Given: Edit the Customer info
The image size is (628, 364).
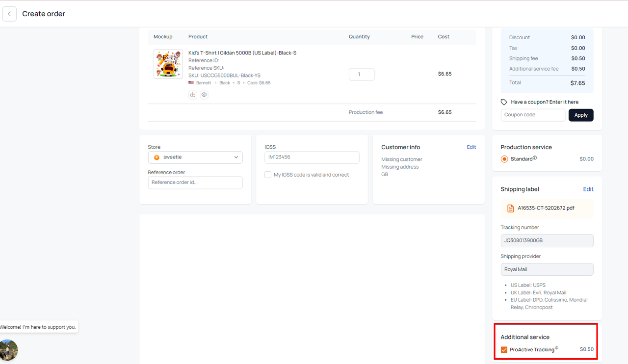Looking at the screenshot, I should coord(471,147).
